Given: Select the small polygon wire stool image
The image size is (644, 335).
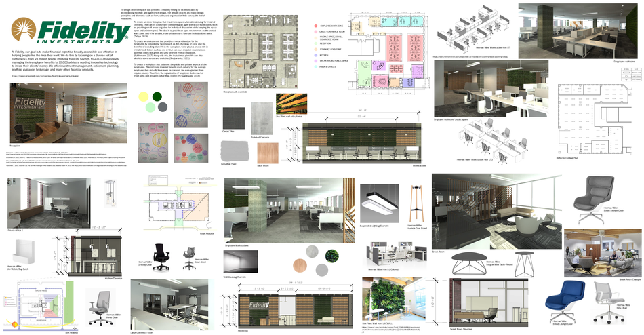Looking at the screenshot, I should click(x=523, y=264).
